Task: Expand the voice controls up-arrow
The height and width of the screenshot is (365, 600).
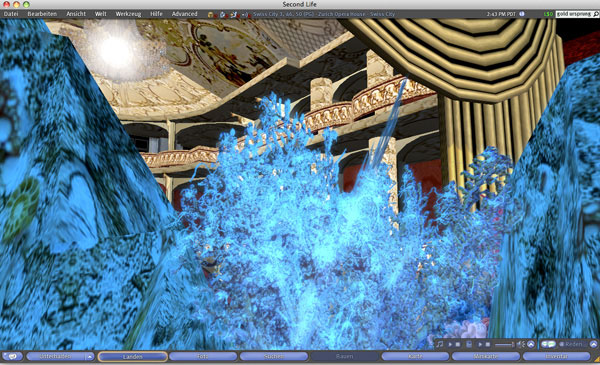Action: click(593, 344)
